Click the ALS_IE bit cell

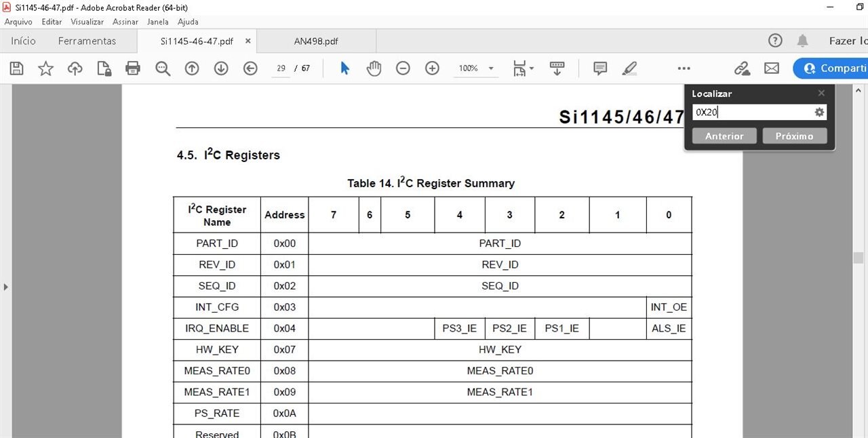point(669,328)
